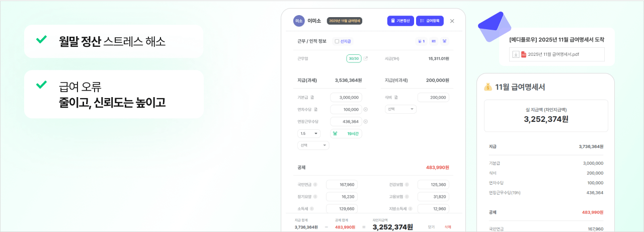Click the info icon next to 건강보험
644x232 pixels.
(x=407, y=184)
